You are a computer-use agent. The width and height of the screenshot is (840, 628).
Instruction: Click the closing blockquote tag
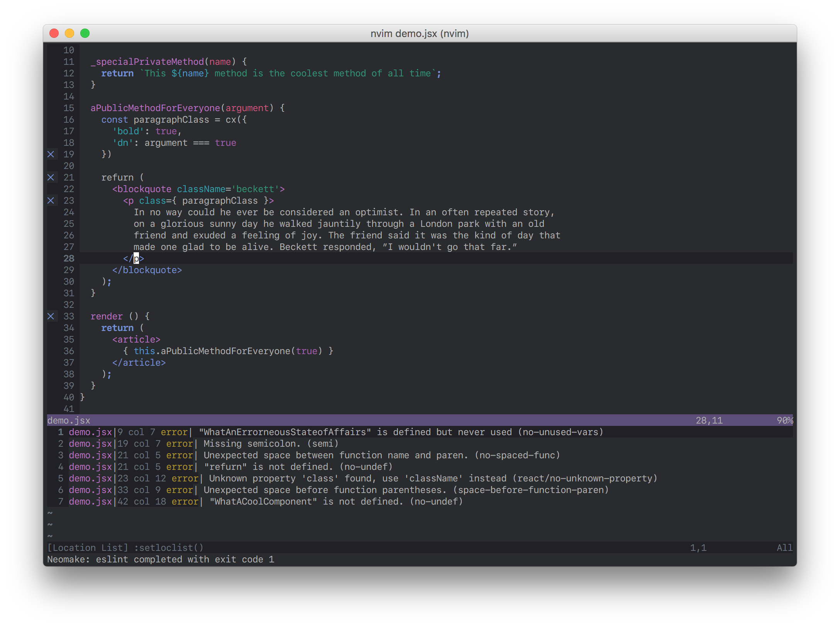147,270
